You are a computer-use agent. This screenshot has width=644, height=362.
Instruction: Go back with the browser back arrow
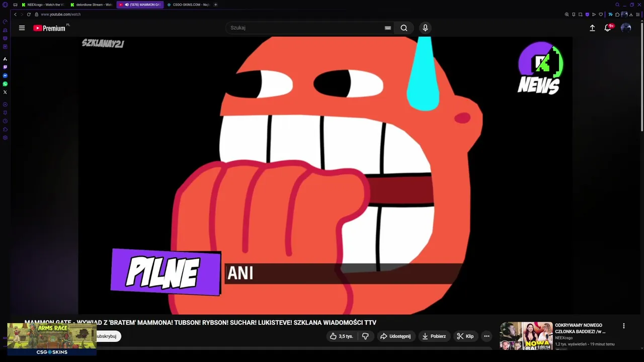click(15, 14)
